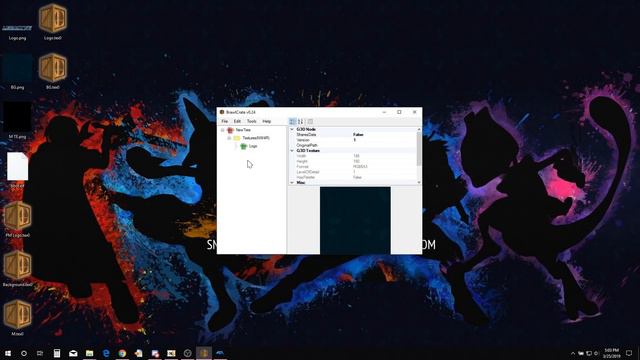Launch Microsoft Edge from the taskbar

tap(106, 353)
